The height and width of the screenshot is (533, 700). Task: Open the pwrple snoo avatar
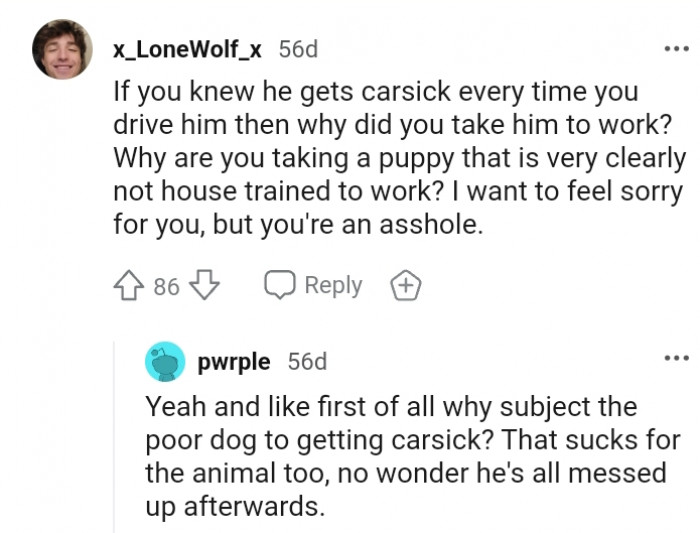coord(165,361)
